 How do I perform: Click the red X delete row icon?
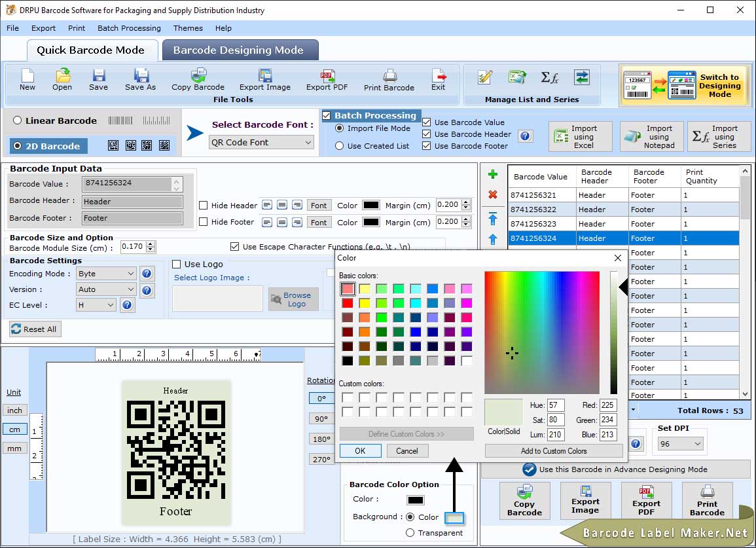click(x=493, y=194)
